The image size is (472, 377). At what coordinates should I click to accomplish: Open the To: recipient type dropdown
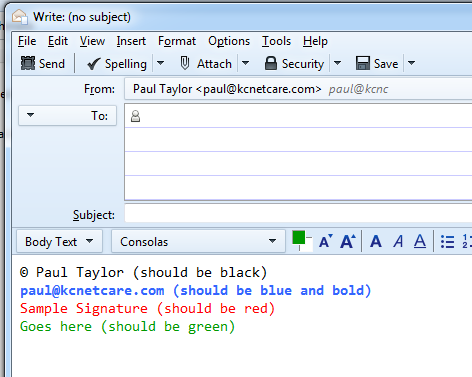point(67,115)
